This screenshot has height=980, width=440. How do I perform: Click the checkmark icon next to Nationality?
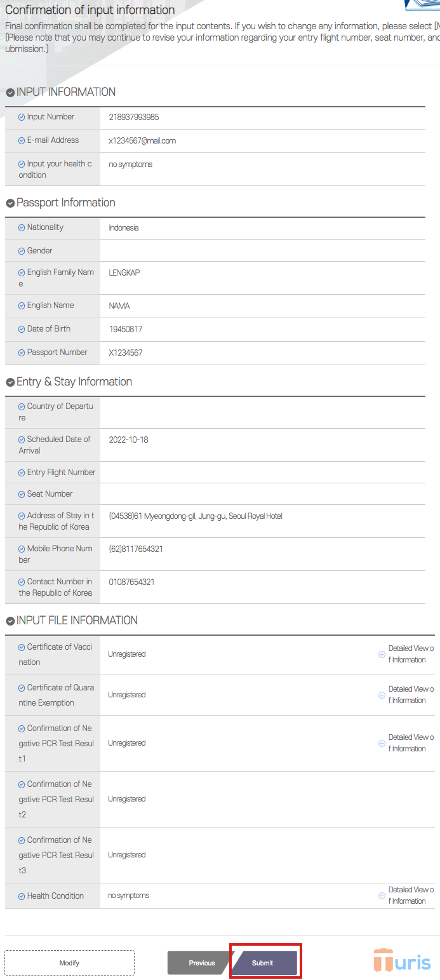coord(21,227)
